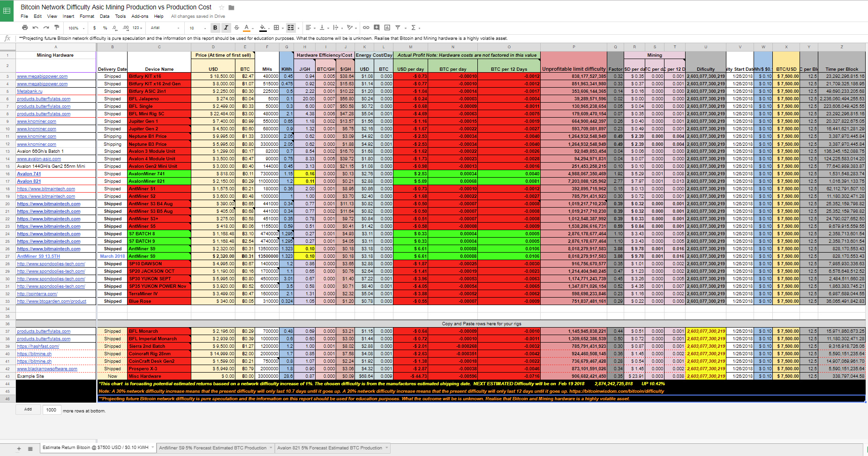868x456 pixels.
Task: Pick a cell fill color
Action: [x=263, y=28]
